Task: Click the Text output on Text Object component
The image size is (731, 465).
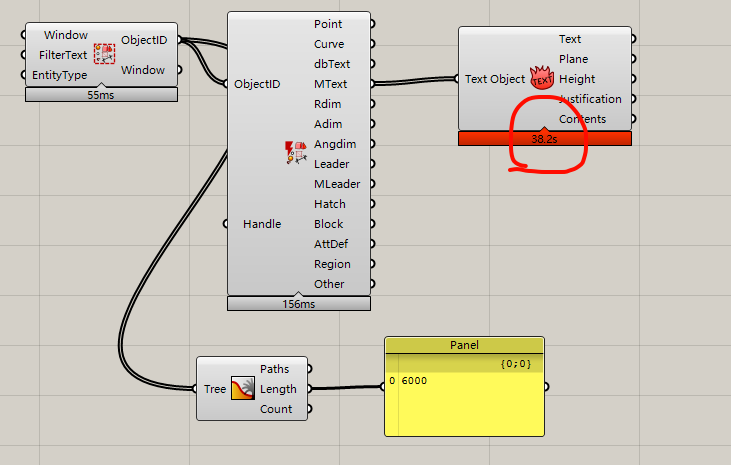Action: (x=570, y=39)
